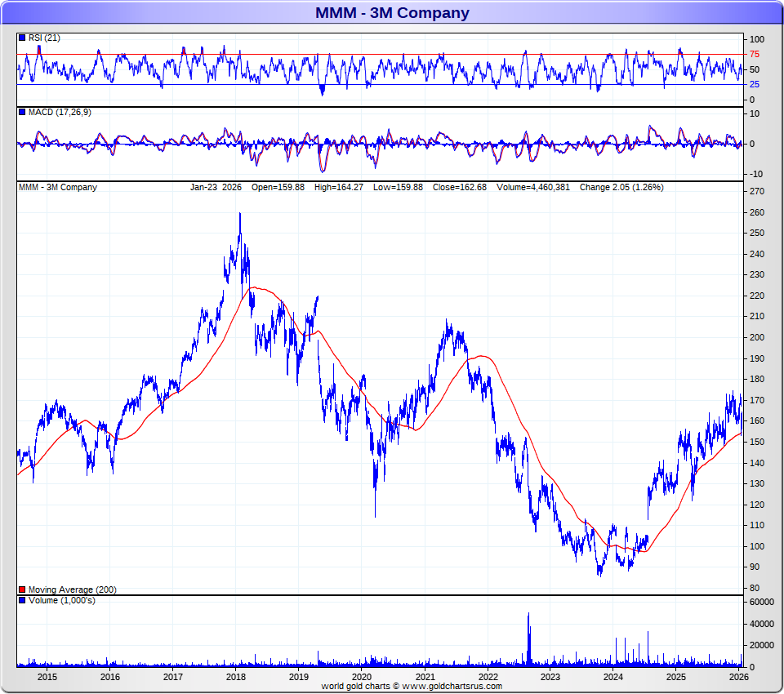Screen dimensions: 784x694
Task: Click the blue MACD legend square
Action: click(x=22, y=112)
